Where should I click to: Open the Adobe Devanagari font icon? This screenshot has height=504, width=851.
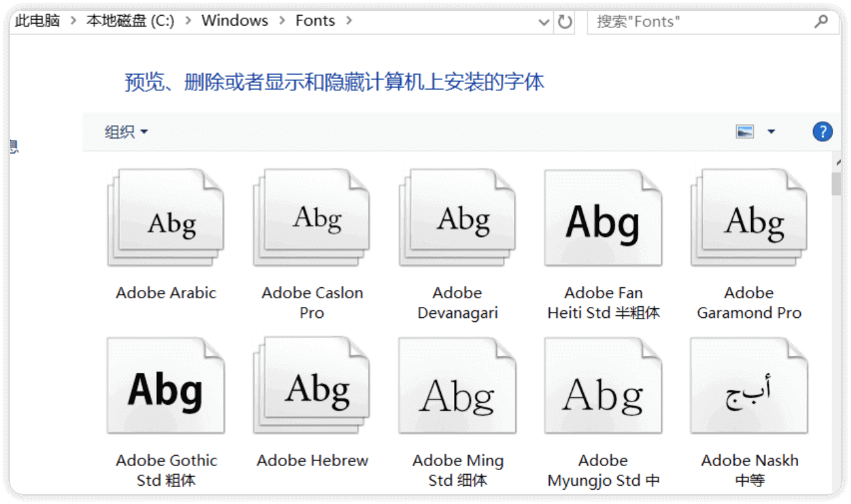[457, 217]
